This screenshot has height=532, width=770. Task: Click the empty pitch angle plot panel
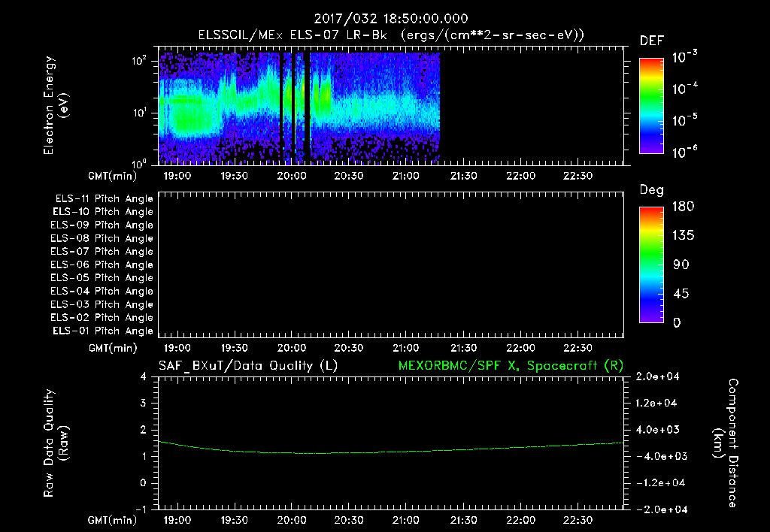[391, 265]
